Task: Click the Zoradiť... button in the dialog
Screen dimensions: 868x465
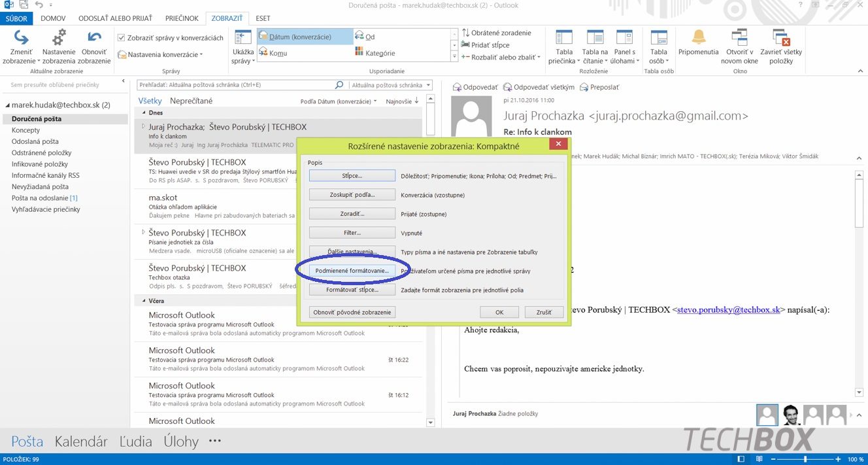Action: (352, 214)
